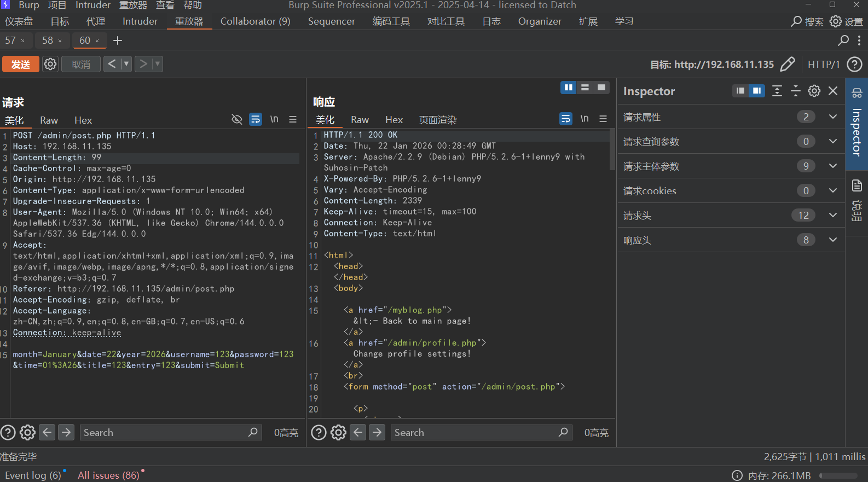Open Repeater send settings gear
Image resolution: width=868 pixels, height=482 pixels.
[x=50, y=64]
